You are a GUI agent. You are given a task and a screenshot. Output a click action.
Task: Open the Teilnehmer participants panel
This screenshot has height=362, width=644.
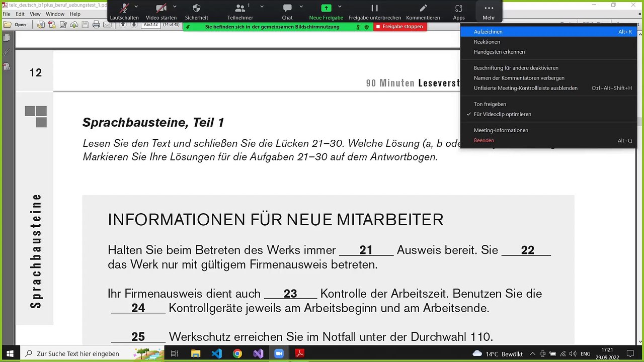coord(240,11)
